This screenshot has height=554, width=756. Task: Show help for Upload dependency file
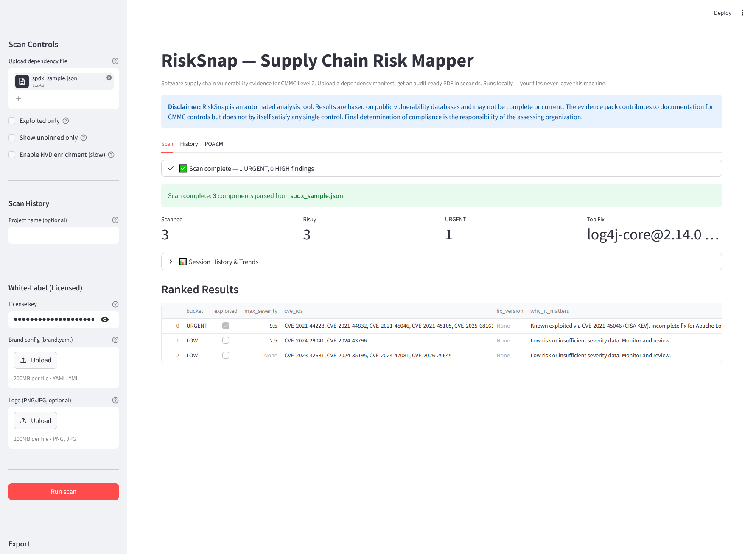pyautogui.click(x=115, y=61)
